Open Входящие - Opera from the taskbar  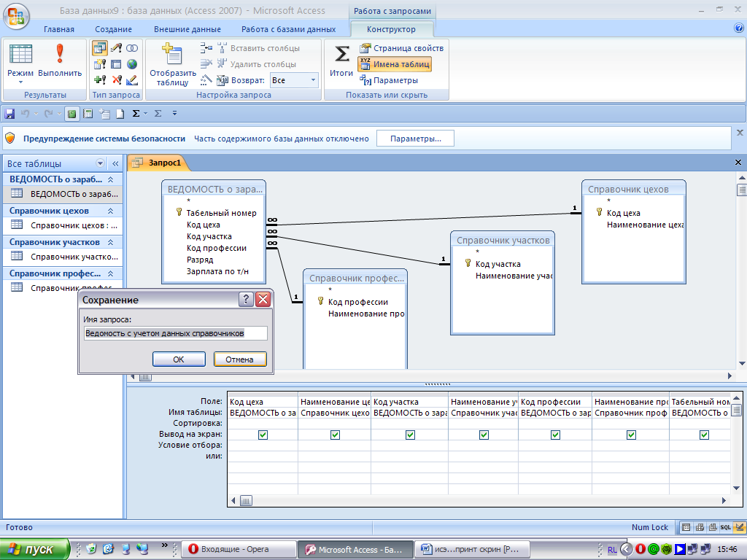coord(239,549)
